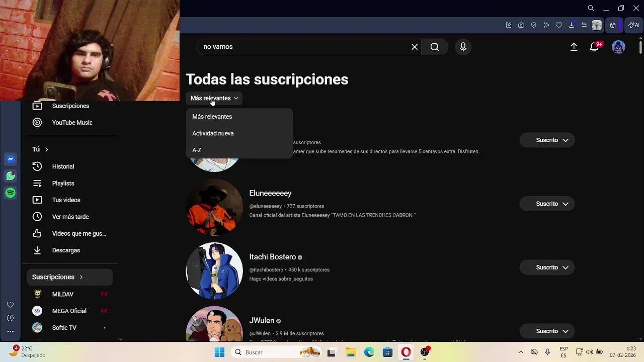Open Suscripciones feed in sidebar

click(x=70, y=106)
